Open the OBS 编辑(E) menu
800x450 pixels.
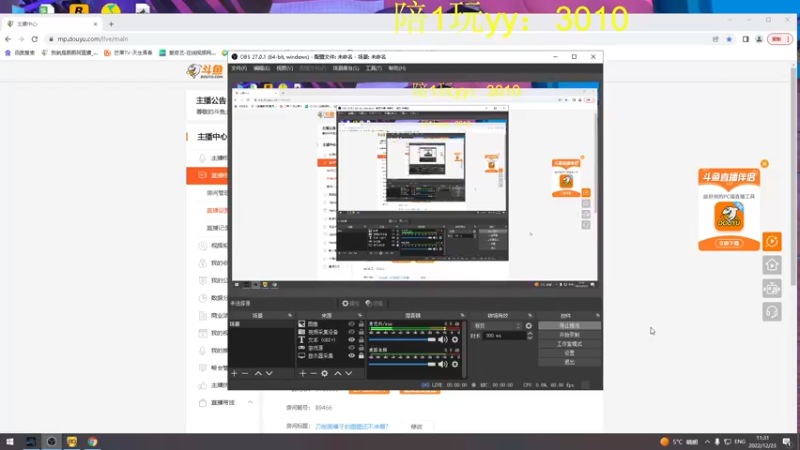pos(262,68)
